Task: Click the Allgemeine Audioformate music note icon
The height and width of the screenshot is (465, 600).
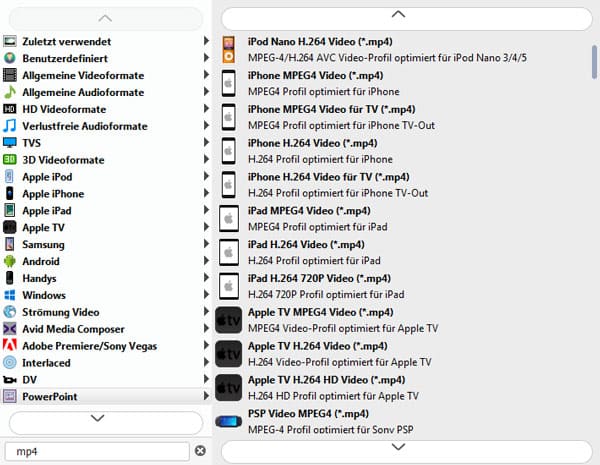Action: [10, 92]
